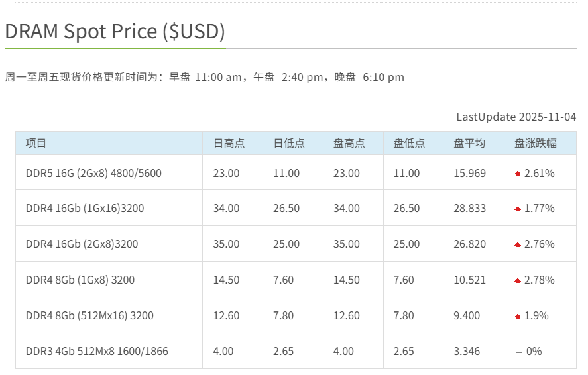Select the DDR4 16Gb (2Gx8)3200 item

tap(82, 244)
